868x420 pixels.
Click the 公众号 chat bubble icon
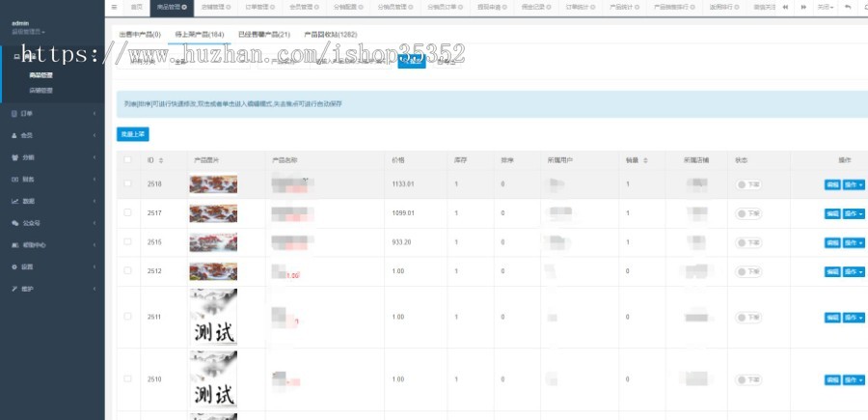[14, 223]
